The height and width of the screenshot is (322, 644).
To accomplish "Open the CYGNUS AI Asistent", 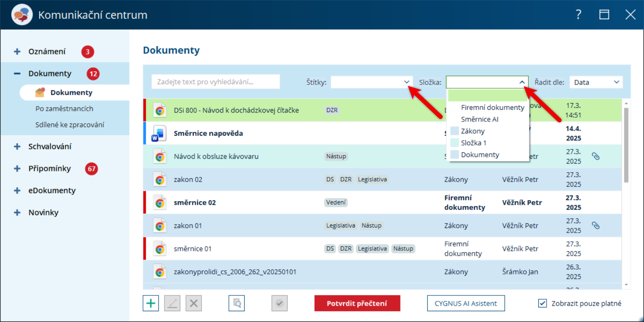I will tap(466, 303).
